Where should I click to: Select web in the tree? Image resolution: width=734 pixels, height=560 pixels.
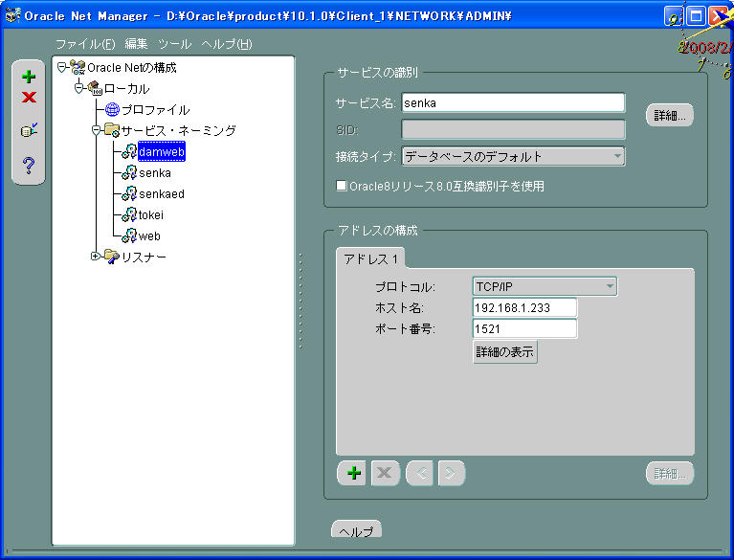coord(149,236)
